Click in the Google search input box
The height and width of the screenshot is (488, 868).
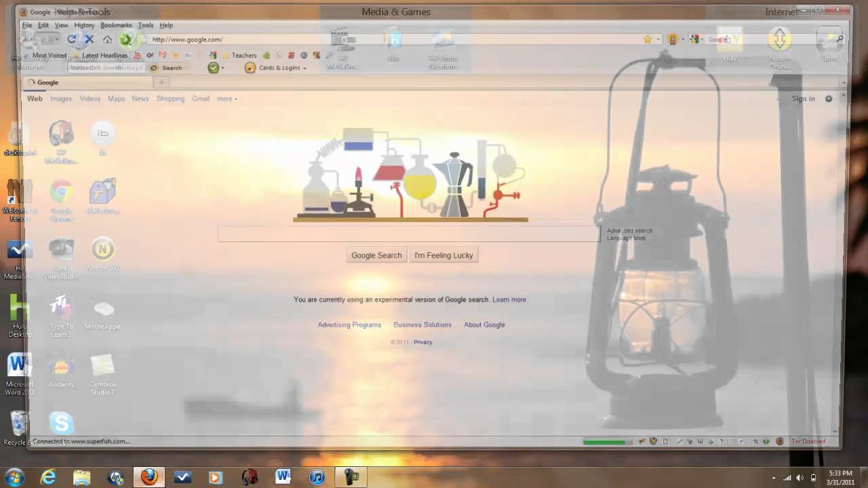[x=409, y=234]
